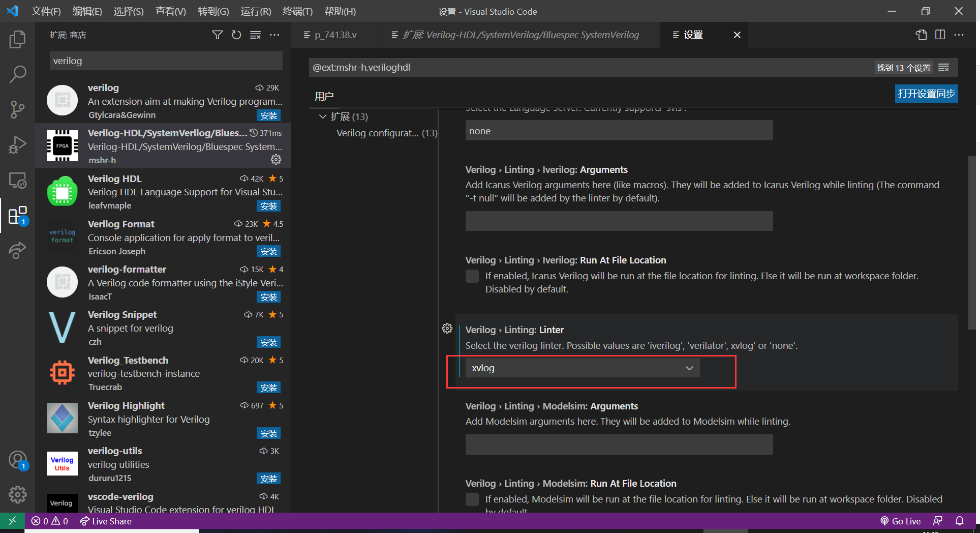Select the Verilog-HDL/SystemVerilog extension in list

[x=163, y=145]
